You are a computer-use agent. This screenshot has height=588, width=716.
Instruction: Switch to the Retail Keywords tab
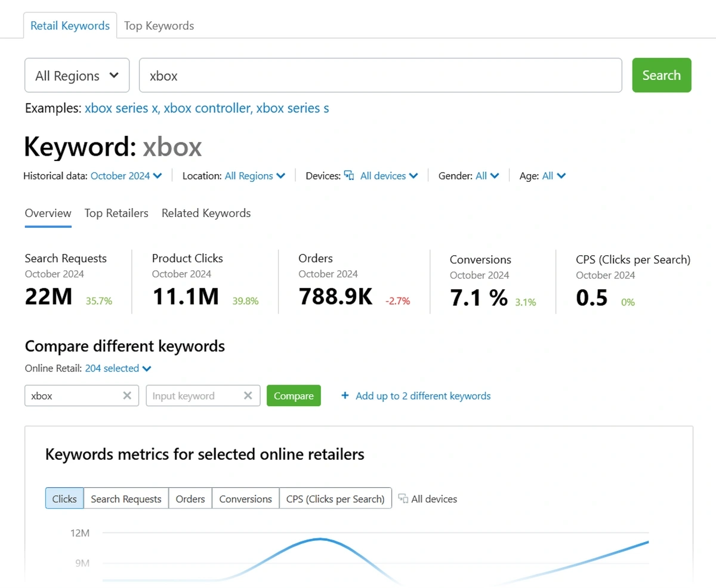click(70, 26)
